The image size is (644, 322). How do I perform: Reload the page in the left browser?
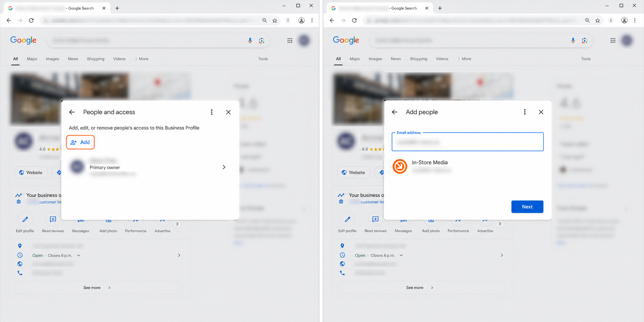32,21
